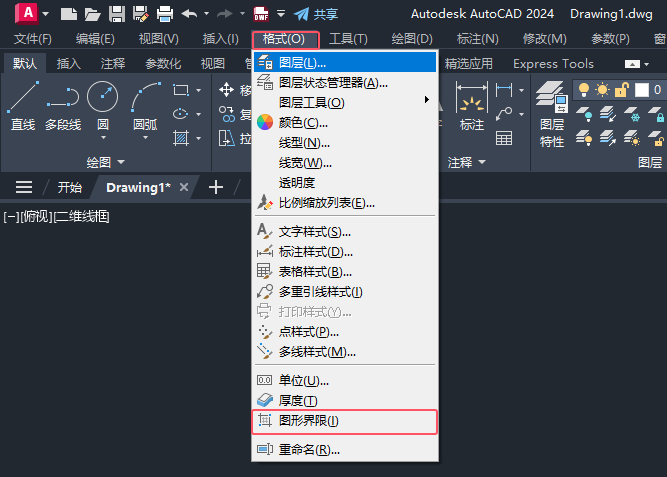
Task: Click the Linear dimension icon
Action: pyautogui.click(x=504, y=90)
